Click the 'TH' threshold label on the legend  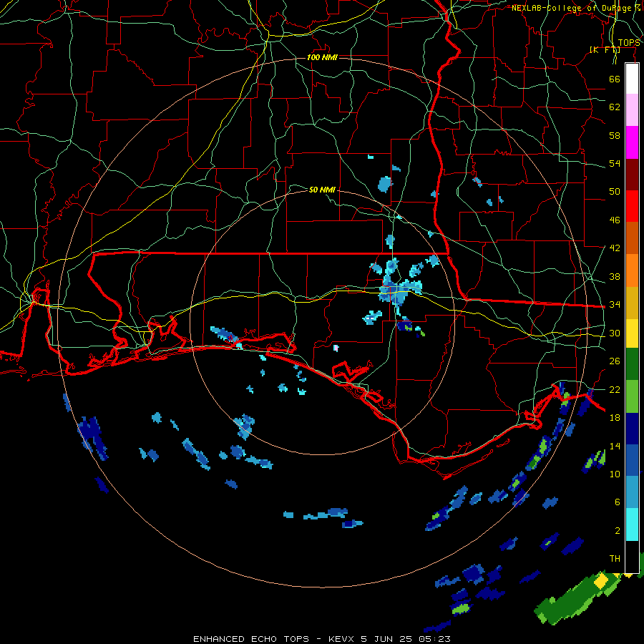(x=615, y=559)
